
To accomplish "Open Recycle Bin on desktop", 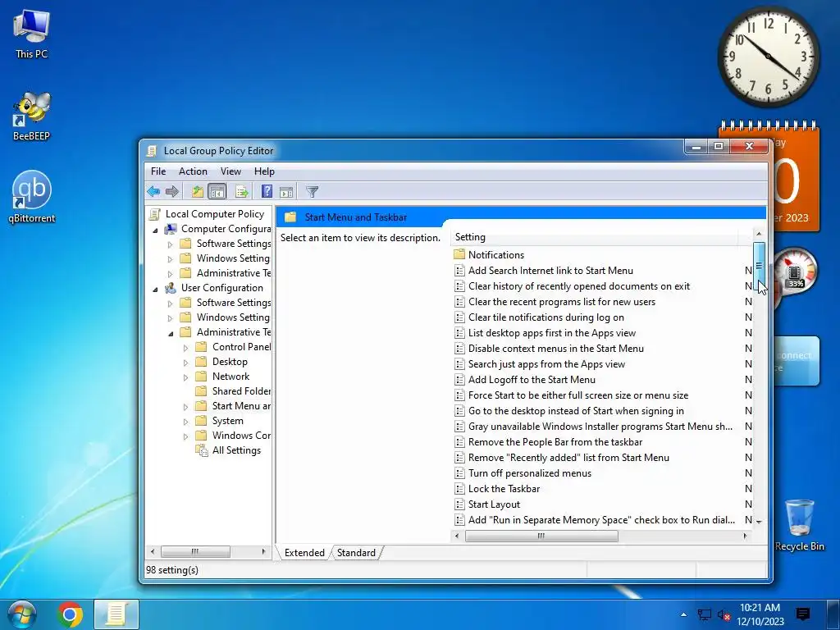I will [x=799, y=525].
